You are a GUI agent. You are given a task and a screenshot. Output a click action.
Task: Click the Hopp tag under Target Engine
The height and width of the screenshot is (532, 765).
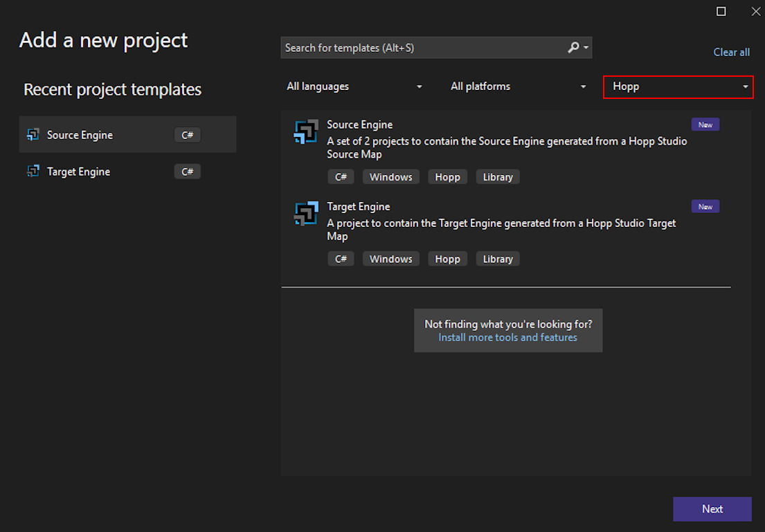447,259
